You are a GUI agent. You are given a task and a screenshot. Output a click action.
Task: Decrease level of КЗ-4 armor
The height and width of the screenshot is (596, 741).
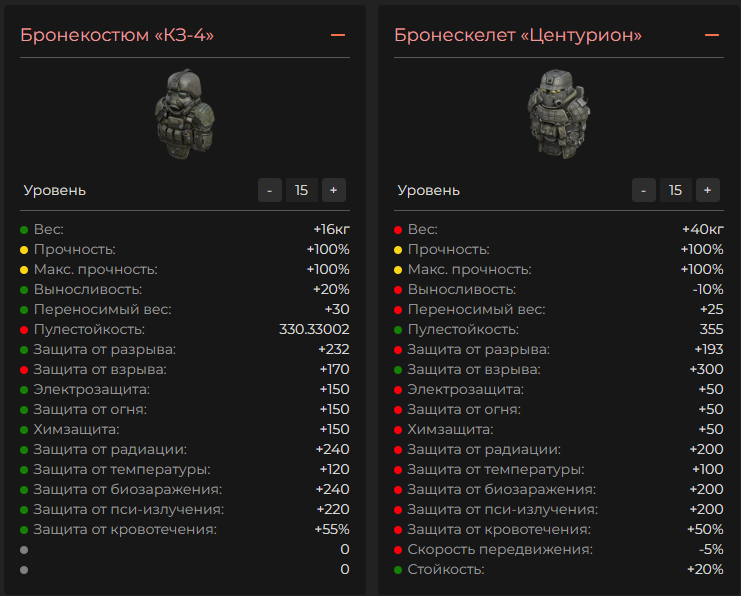[x=270, y=190]
